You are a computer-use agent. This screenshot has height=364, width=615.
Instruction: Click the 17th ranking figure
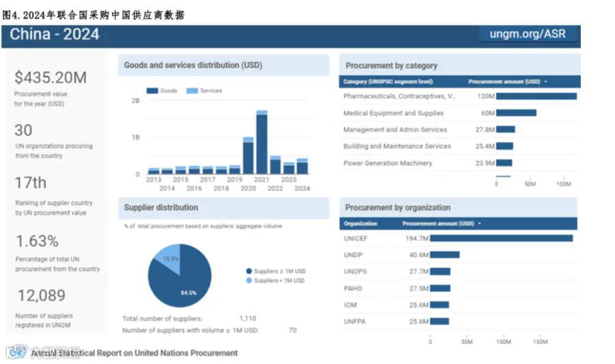(x=31, y=182)
